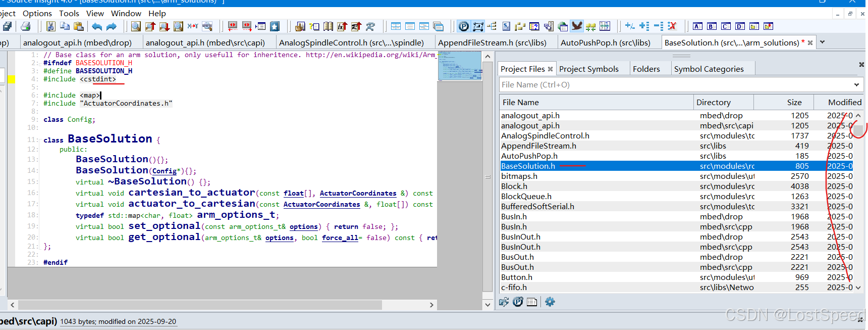868x330 pixels.
Task: Click the Save All toolbar icon
Action: (x=7, y=26)
